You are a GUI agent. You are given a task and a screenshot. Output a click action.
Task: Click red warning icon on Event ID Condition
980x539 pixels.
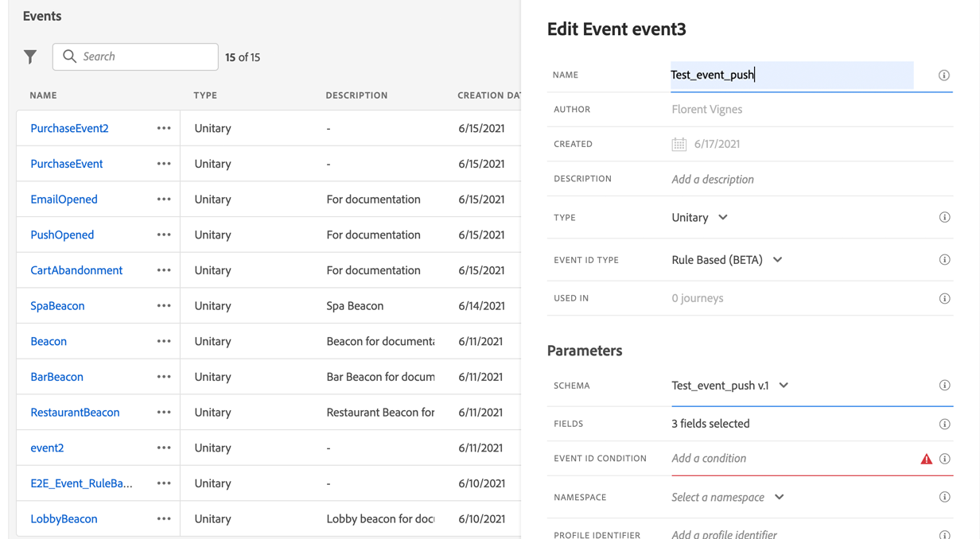(x=926, y=459)
